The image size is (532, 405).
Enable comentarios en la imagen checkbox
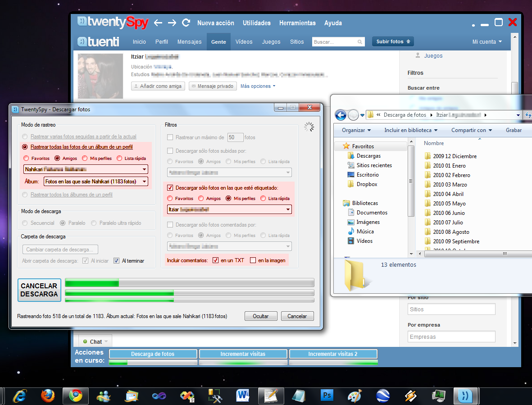253,260
